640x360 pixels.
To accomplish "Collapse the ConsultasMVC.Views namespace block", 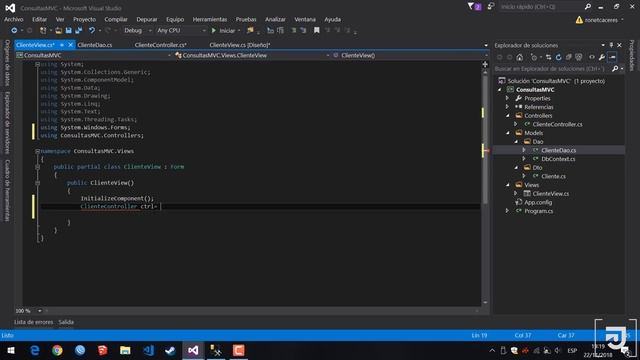I will coord(37,151).
